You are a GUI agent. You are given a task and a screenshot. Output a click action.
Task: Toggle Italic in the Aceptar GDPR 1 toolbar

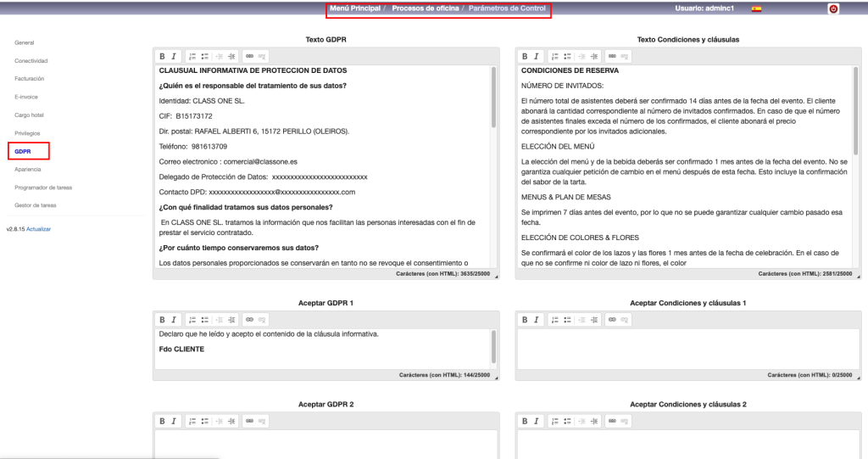coord(173,320)
